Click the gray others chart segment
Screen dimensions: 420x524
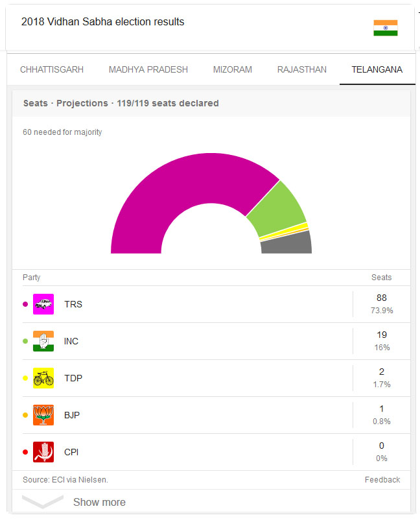[x=287, y=244]
